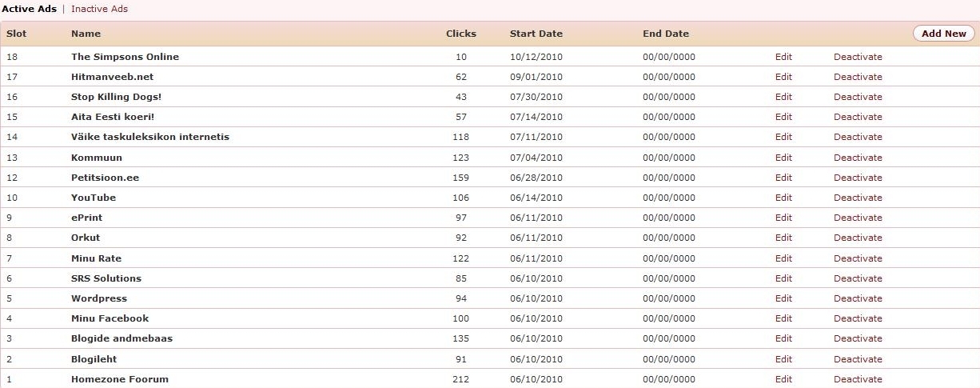Viewport: 980px width, 388px height.
Task: Edit the Minu Facebook ad
Action: click(x=783, y=318)
